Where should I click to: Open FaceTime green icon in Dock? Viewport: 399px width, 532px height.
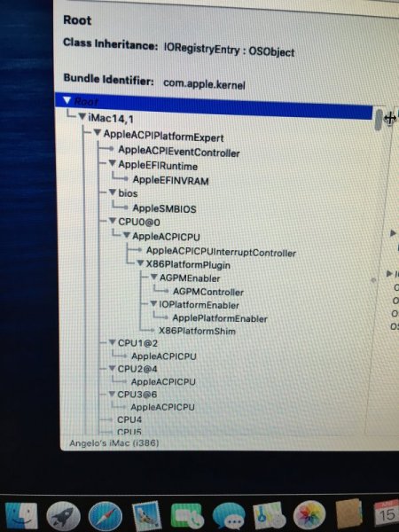click(x=187, y=516)
